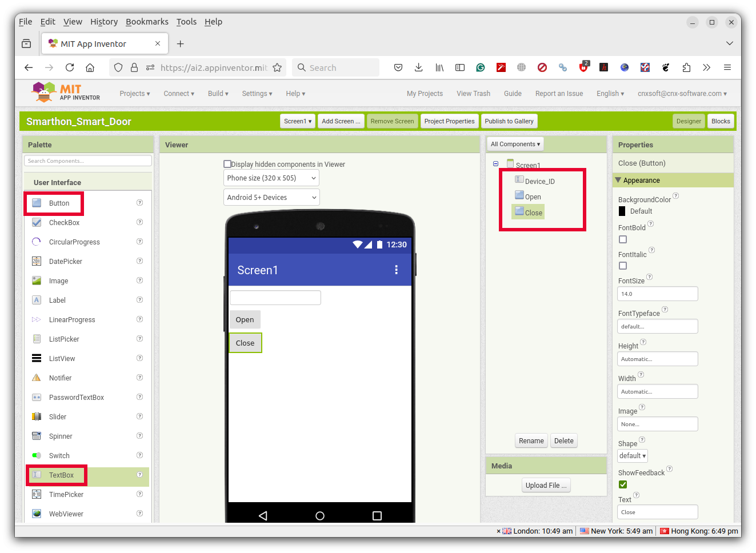Image resolution: width=756 pixels, height=553 pixels.
Task: Click the Search Components field
Action: [88, 161]
